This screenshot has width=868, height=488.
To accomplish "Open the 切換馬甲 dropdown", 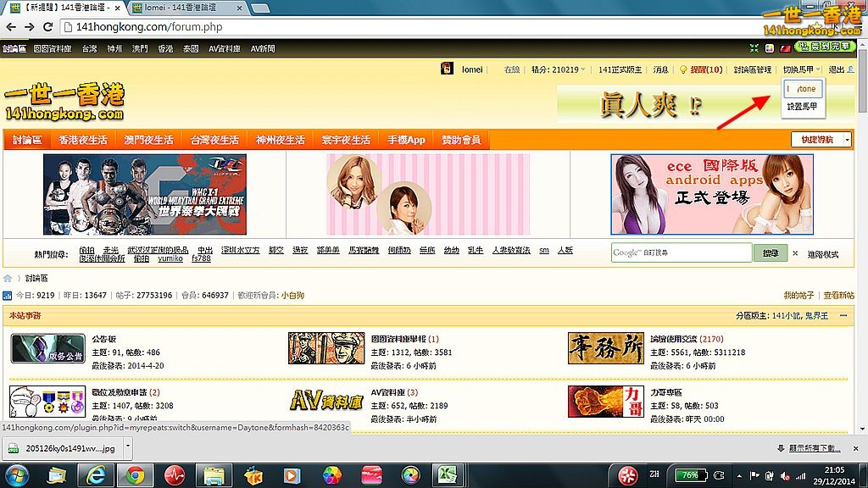I will [x=802, y=69].
